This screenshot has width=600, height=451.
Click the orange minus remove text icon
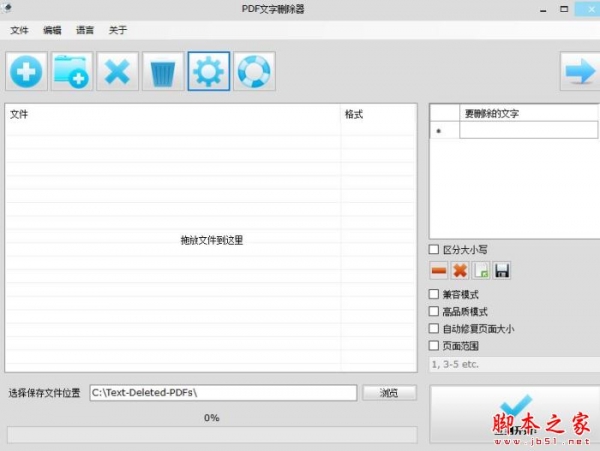(x=439, y=271)
